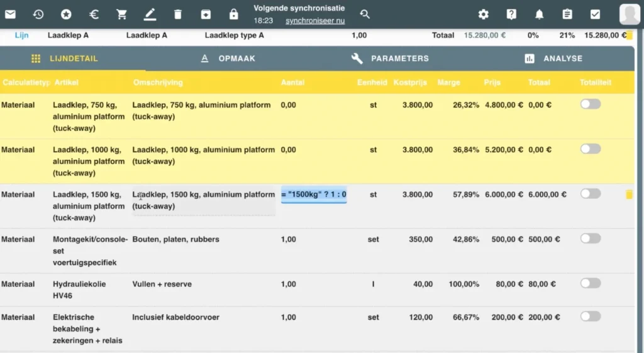
Task: Open the euro currency icon
Action: click(x=94, y=14)
